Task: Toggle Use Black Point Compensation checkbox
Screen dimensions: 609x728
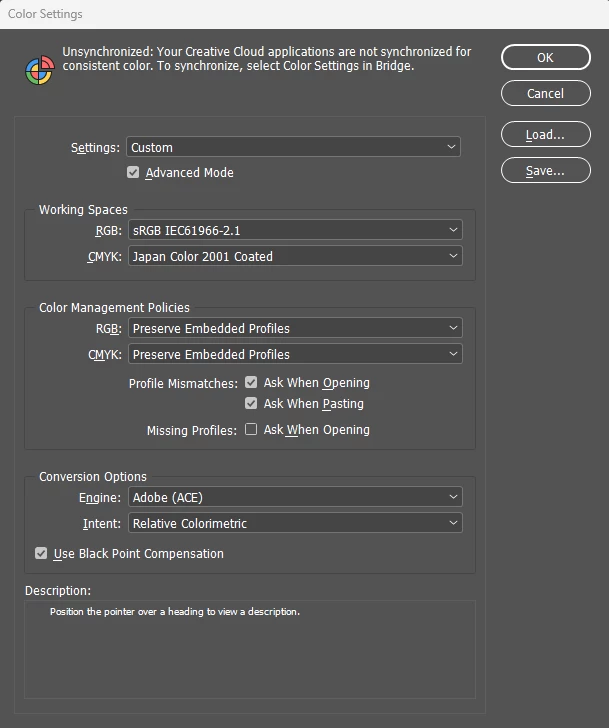Action: pyautogui.click(x=41, y=553)
